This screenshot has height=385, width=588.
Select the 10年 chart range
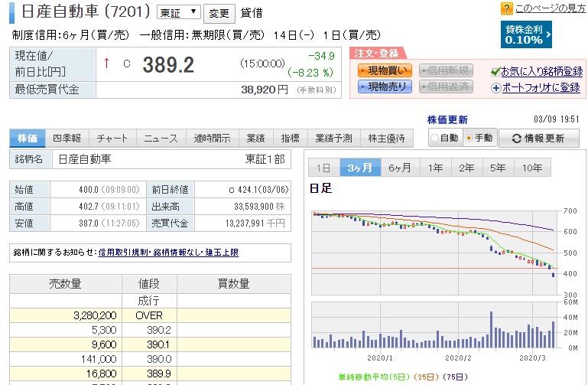pos(532,168)
